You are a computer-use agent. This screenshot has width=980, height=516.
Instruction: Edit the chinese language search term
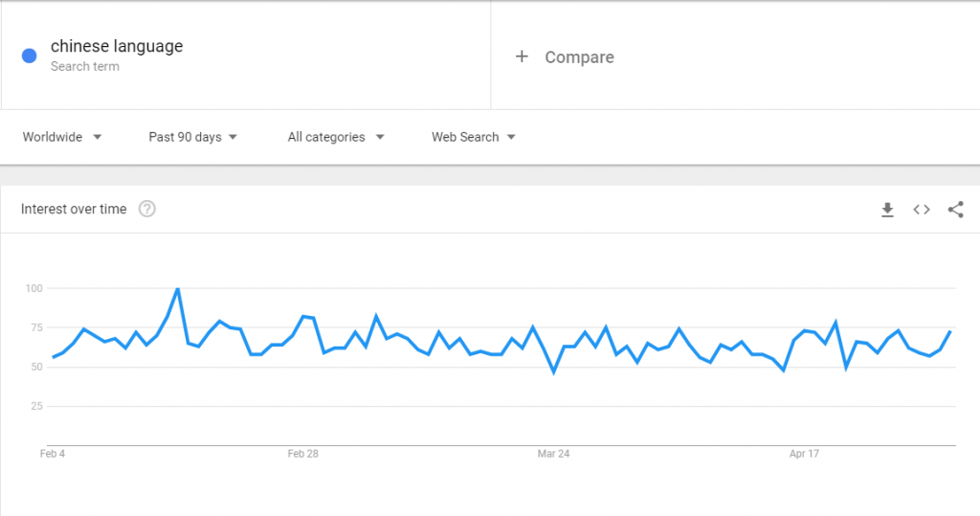117,46
